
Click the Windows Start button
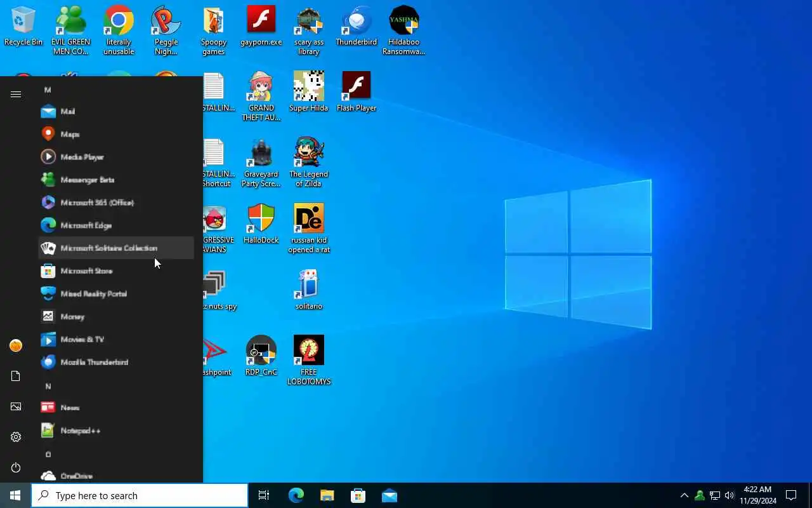(x=15, y=495)
